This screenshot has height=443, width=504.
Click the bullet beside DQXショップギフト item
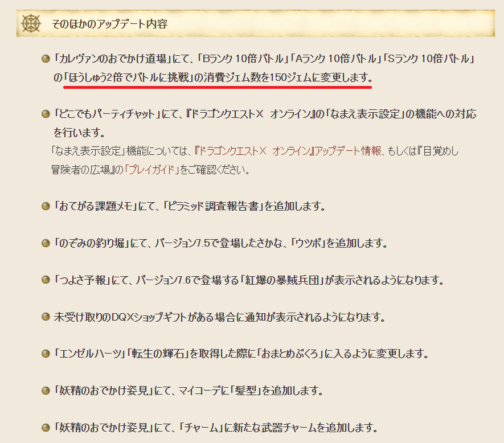tap(46, 317)
